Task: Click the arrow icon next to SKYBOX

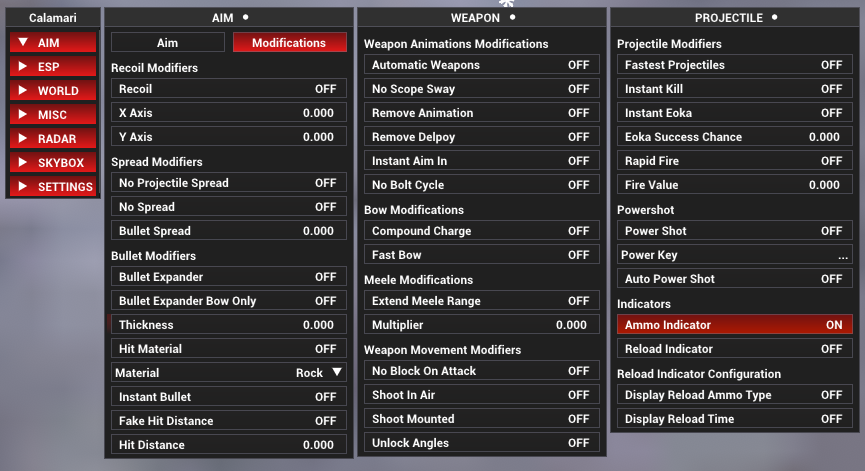Action: pos(23,163)
